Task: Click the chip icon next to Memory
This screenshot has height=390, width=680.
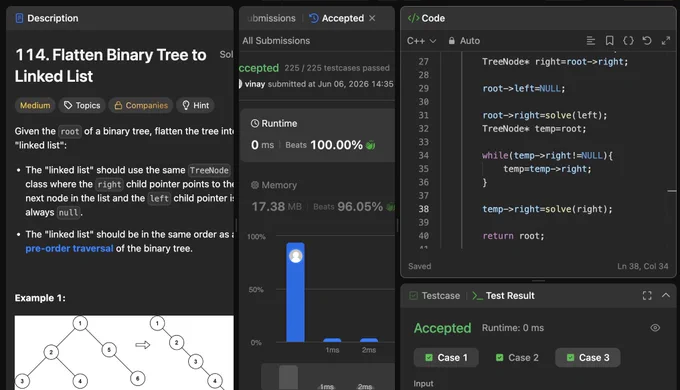Action: (255, 185)
